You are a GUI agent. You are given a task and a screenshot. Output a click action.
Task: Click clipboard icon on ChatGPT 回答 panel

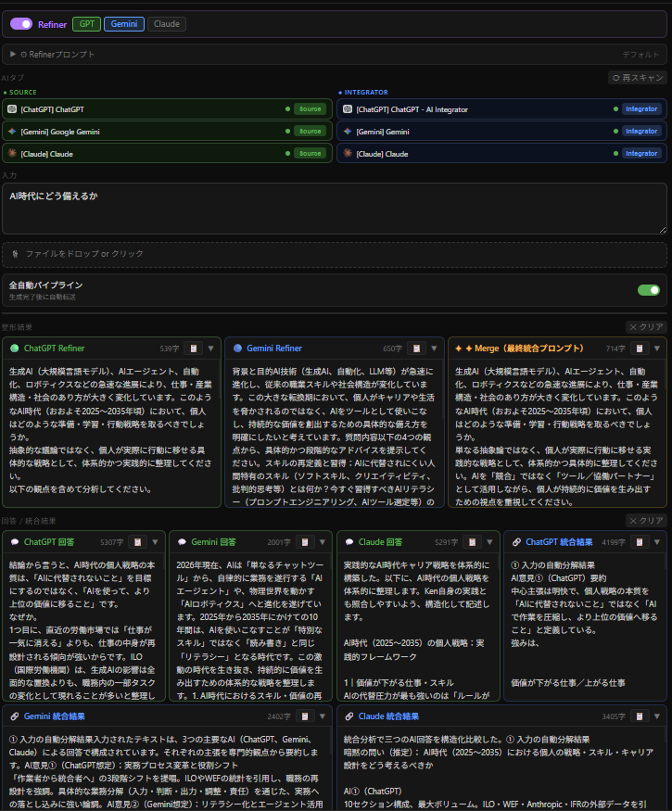tap(136, 542)
